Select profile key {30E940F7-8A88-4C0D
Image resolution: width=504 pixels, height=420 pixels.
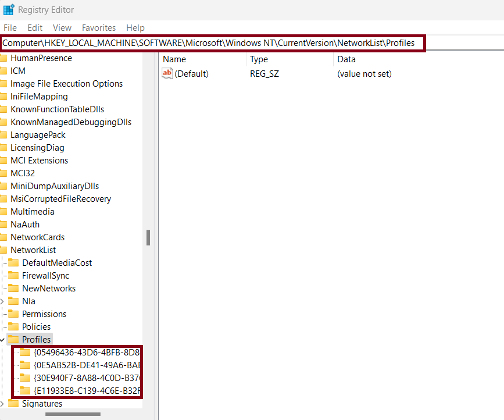tap(87, 378)
